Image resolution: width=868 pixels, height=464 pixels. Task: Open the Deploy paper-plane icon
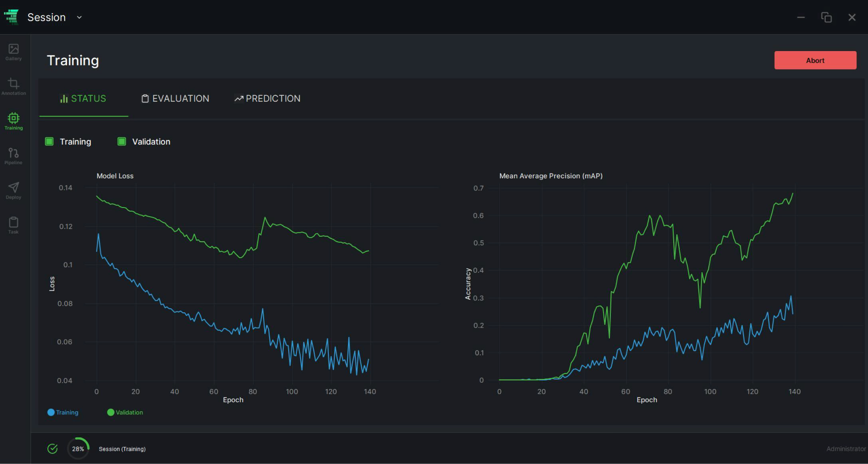point(14,191)
